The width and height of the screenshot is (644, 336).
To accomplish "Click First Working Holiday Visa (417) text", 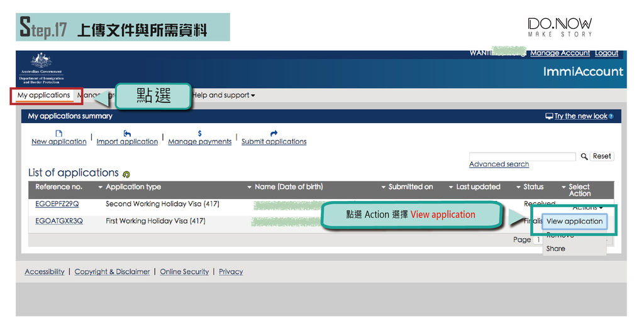I will 155,220.
